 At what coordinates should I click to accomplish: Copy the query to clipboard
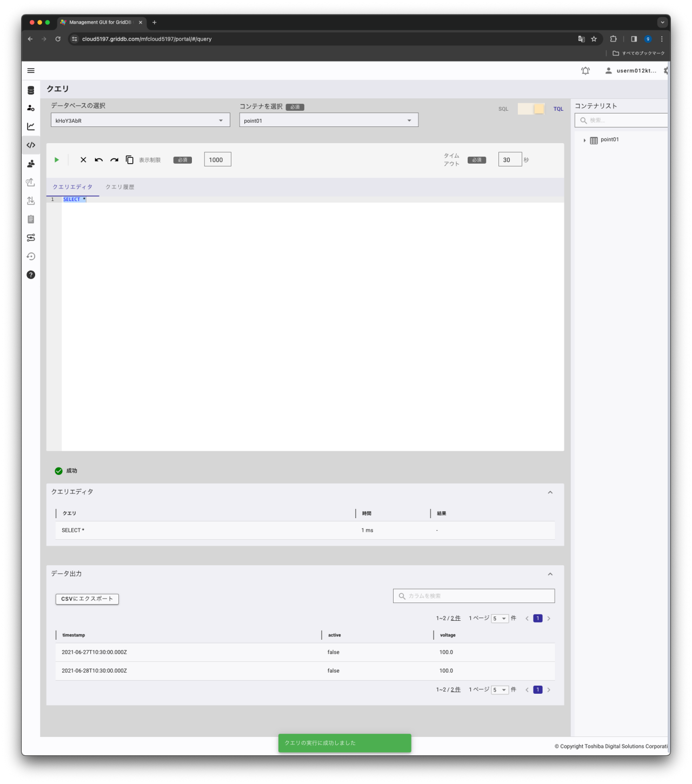130,159
